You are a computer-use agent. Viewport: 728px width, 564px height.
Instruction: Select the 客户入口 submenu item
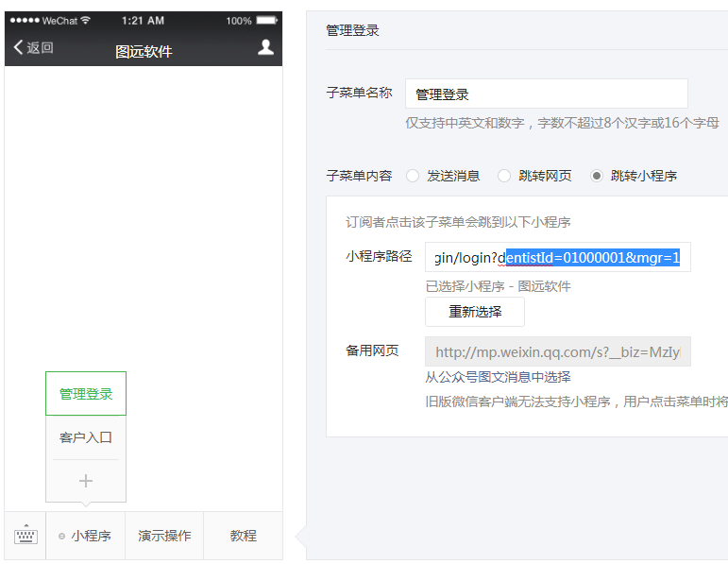pos(86,437)
